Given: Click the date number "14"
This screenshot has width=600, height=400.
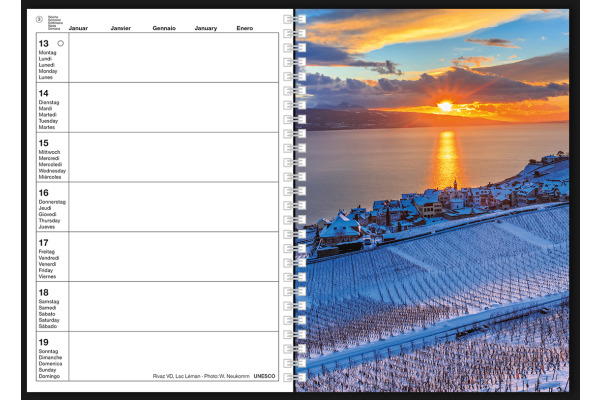Looking at the screenshot, I should [44, 93].
